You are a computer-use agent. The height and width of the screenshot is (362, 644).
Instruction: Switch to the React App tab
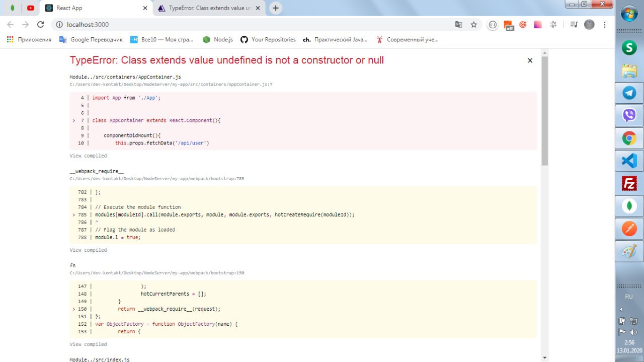click(96, 8)
